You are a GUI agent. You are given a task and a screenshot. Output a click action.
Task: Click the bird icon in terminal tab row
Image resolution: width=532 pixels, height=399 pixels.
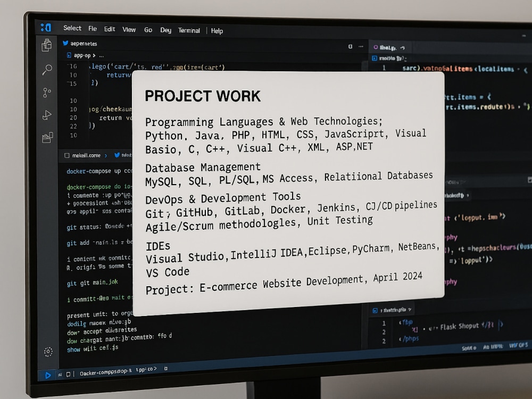pyautogui.click(x=117, y=155)
